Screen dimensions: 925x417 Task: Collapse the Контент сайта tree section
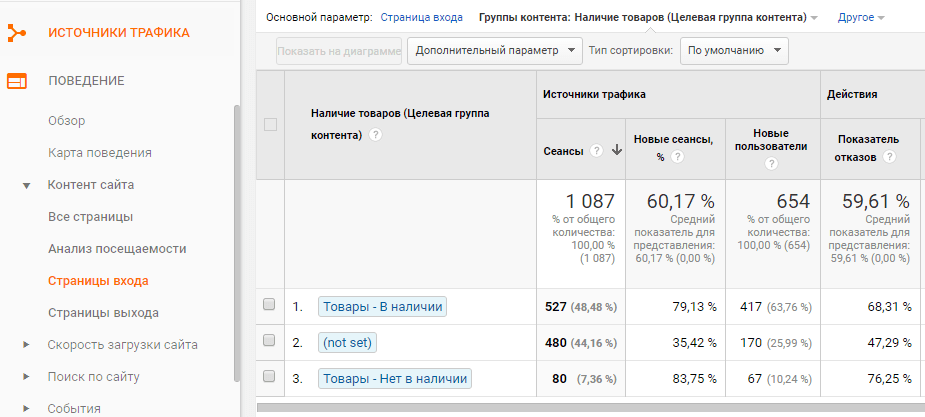[26, 185]
